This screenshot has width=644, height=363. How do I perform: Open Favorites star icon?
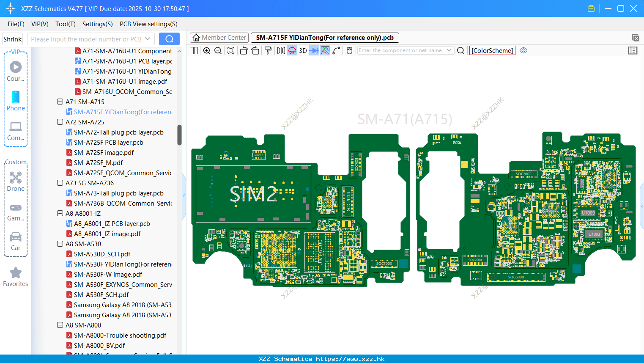coord(16,277)
